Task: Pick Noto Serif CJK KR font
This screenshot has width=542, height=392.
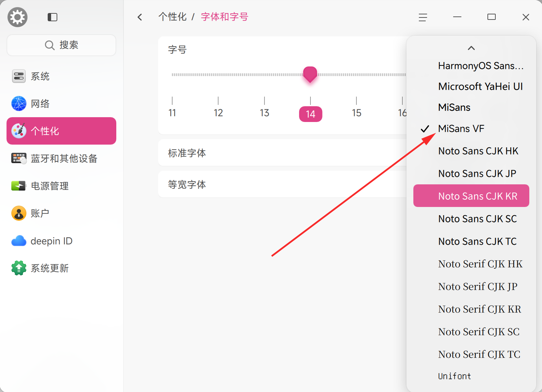Action: click(471, 309)
